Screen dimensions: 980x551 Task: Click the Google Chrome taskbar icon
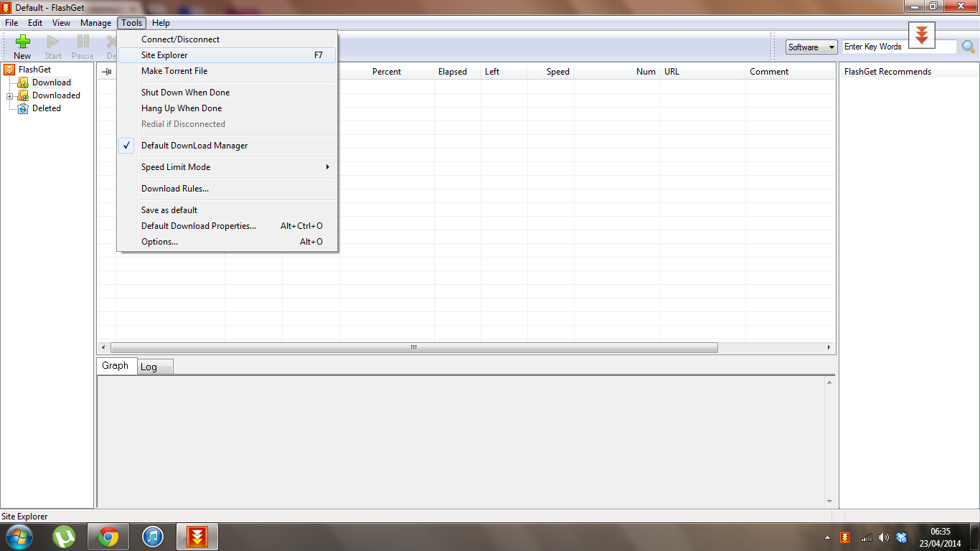(x=108, y=537)
